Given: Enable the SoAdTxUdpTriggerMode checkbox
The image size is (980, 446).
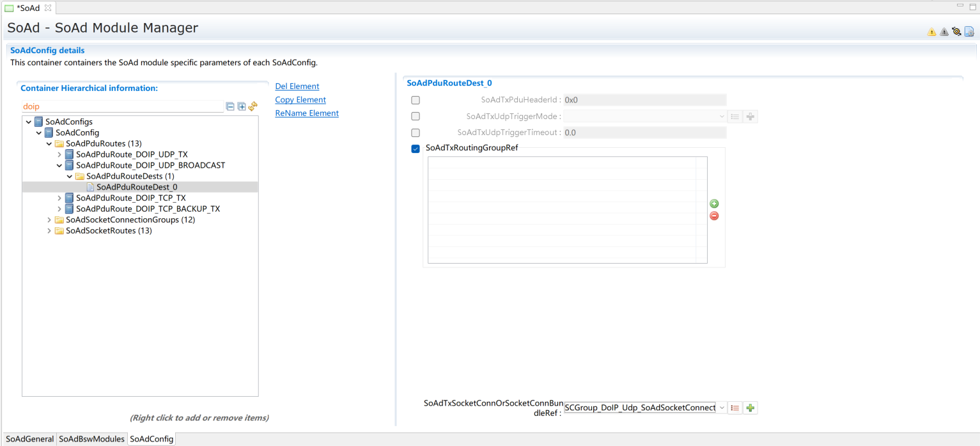Looking at the screenshot, I should click(x=416, y=116).
